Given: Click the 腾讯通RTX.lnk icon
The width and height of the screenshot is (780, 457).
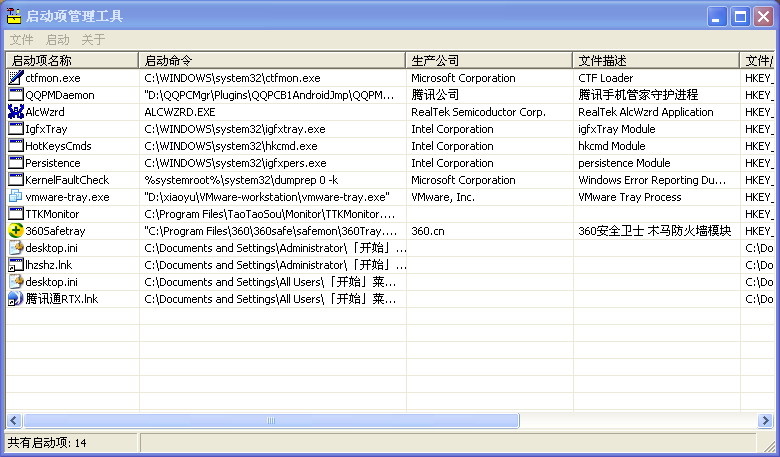Looking at the screenshot, I should (x=16, y=298).
